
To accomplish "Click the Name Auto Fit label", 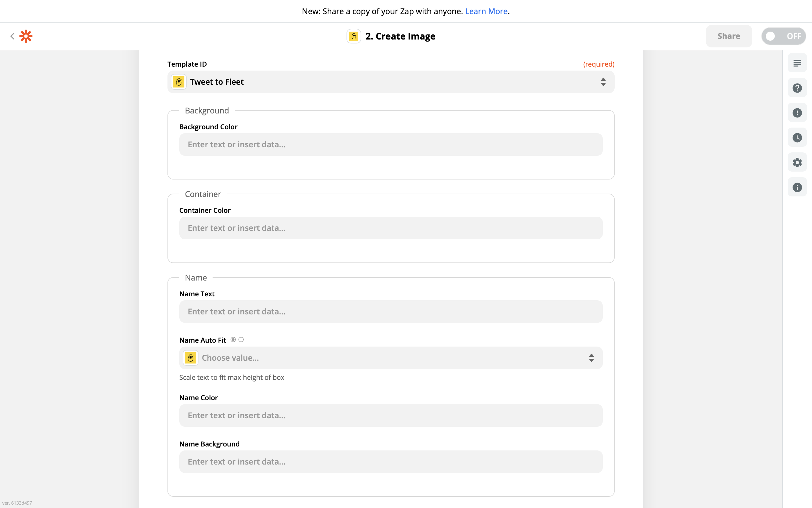I will [x=202, y=340].
